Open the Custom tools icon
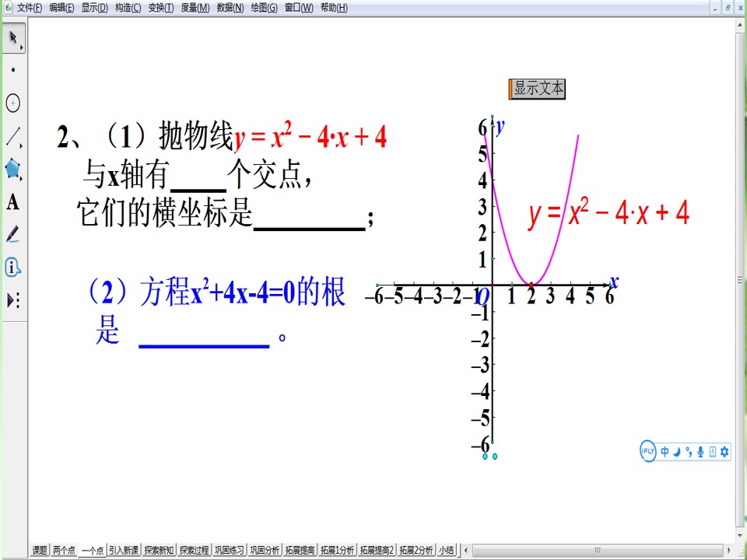 tap(13, 300)
